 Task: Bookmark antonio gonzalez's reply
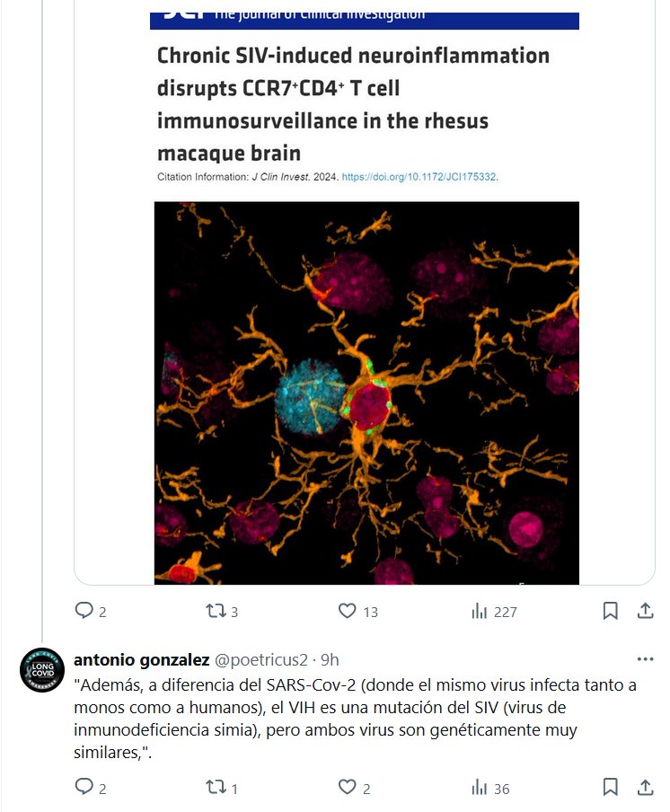(x=610, y=788)
